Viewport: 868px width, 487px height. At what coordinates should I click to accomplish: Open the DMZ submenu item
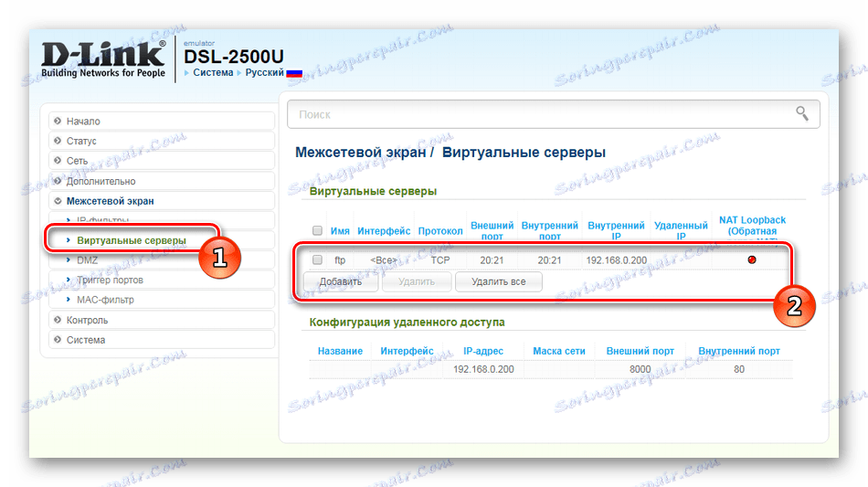(87, 260)
